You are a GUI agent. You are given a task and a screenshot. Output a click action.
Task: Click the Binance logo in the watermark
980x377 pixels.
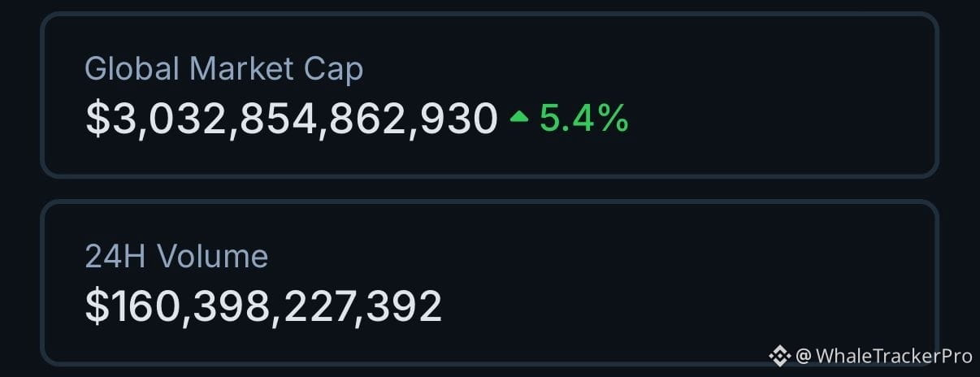[780, 355]
